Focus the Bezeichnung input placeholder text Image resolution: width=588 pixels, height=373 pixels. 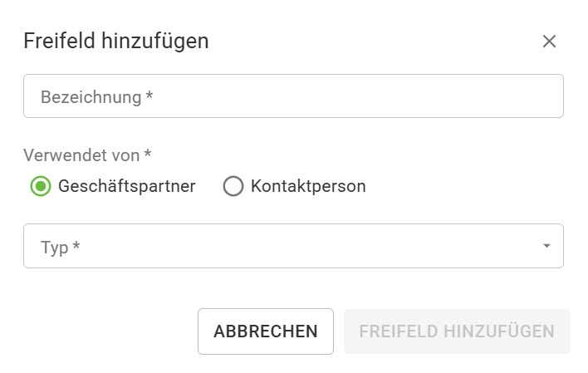[98, 97]
